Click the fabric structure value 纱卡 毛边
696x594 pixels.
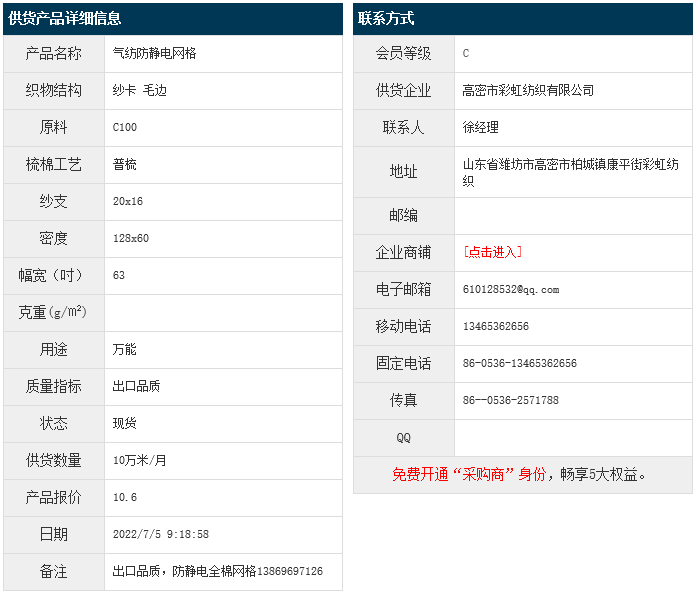tap(140, 90)
